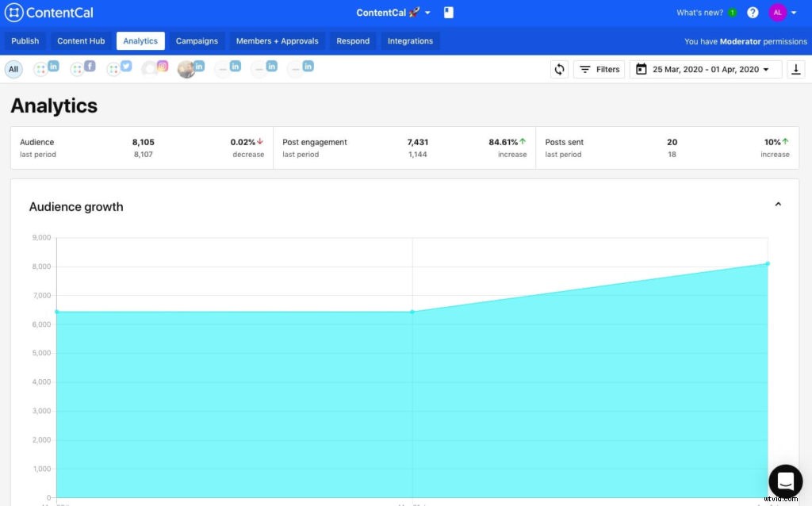Click the What's new link
Screen dimensions: 812x506
(x=699, y=12)
